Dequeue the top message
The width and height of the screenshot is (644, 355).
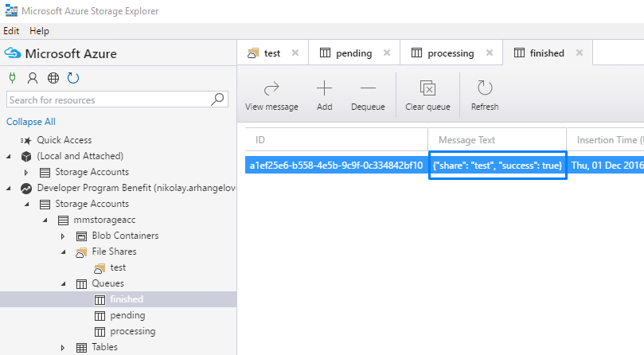click(x=368, y=96)
